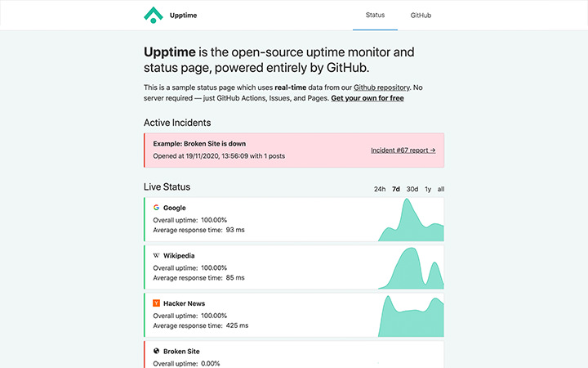This screenshot has height=368, width=588.
Task: Click the Google favicon in Live Status
Action: tap(156, 208)
